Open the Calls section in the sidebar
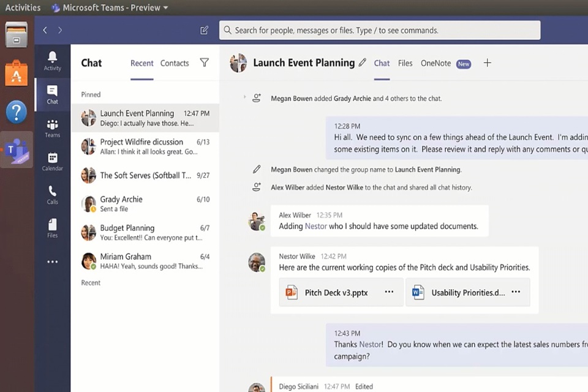This screenshot has width=588, height=392. click(52, 195)
